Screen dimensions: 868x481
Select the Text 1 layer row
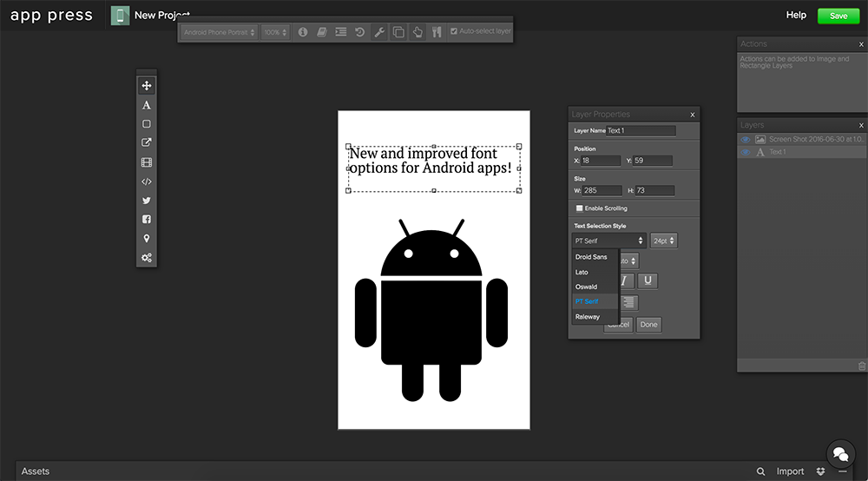pos(802,152)
